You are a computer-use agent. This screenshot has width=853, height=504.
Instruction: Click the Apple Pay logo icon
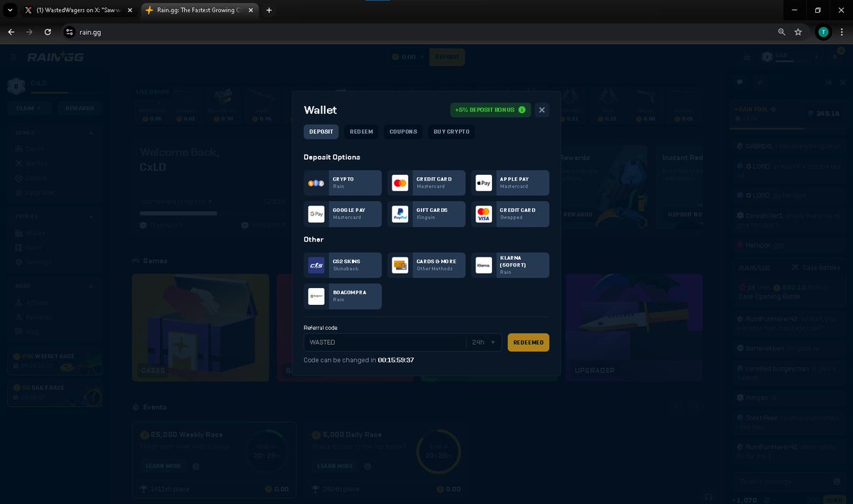coord(484,183)
